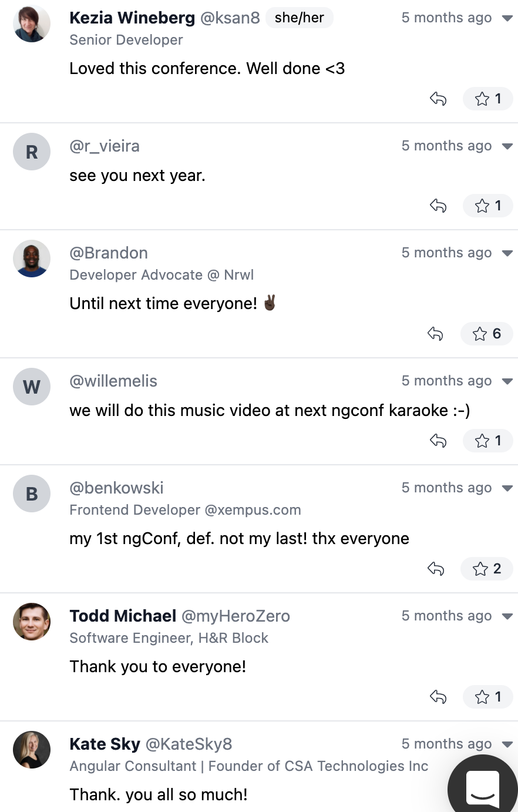Click Kezia Wineberg's profile avatar
518x812 pixels.
pos(32,24)
